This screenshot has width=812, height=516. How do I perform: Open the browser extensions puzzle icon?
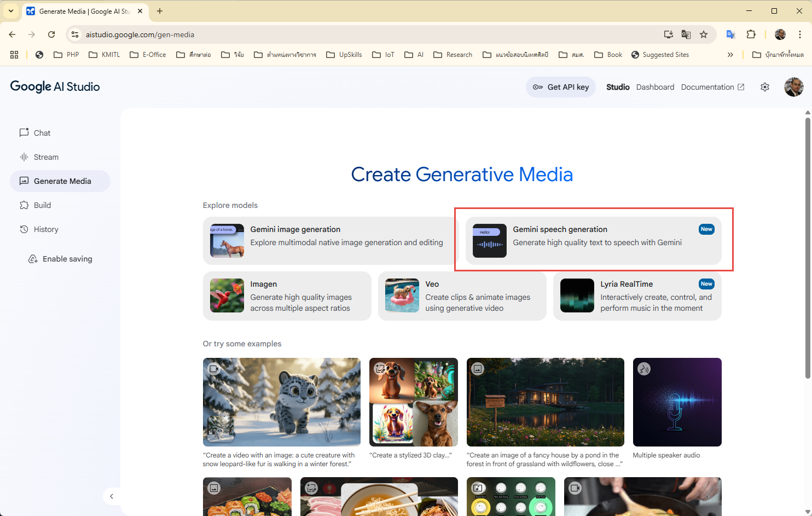point(751,34)
